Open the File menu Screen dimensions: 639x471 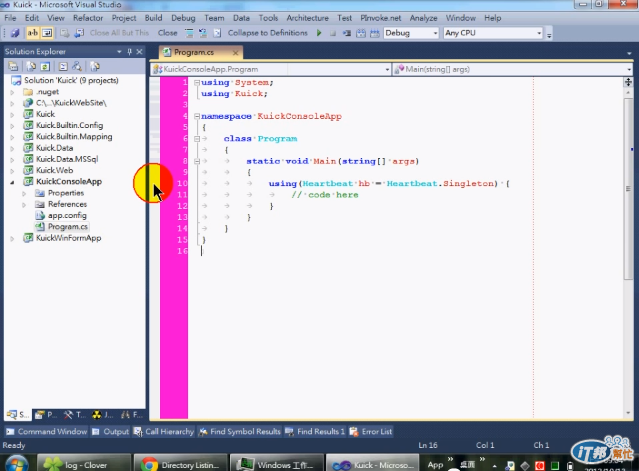click(x=10, y=18)
